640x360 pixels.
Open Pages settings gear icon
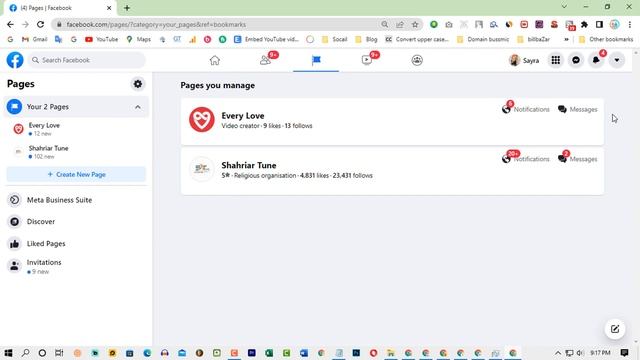pos(138,84)
